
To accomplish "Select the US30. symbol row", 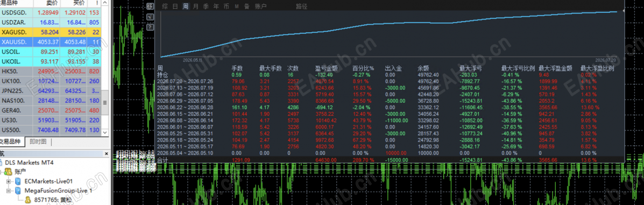I will pos(51,121).
